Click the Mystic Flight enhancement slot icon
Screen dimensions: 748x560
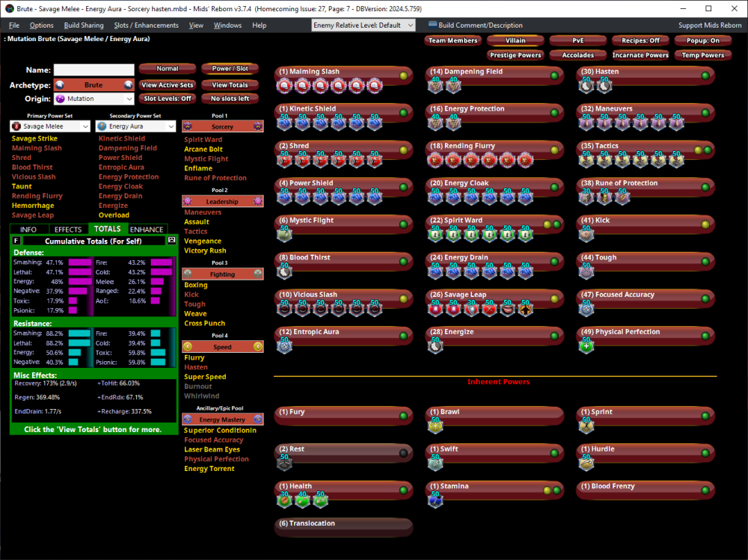tap(284, 235)
